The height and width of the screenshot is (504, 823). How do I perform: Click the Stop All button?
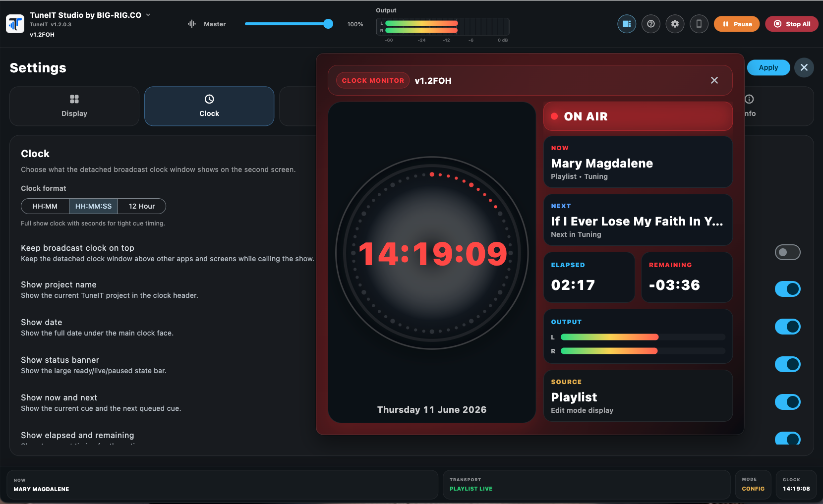click(x=792, y=24)
